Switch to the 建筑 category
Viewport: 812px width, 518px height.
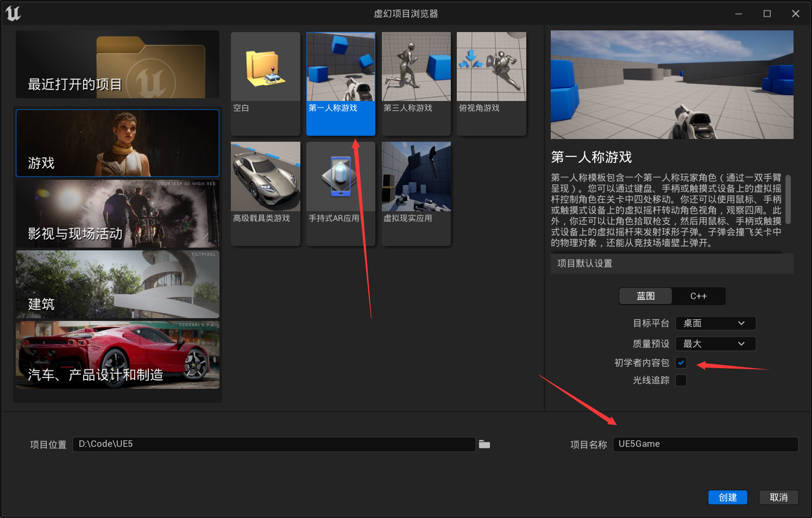pos(117,284)
